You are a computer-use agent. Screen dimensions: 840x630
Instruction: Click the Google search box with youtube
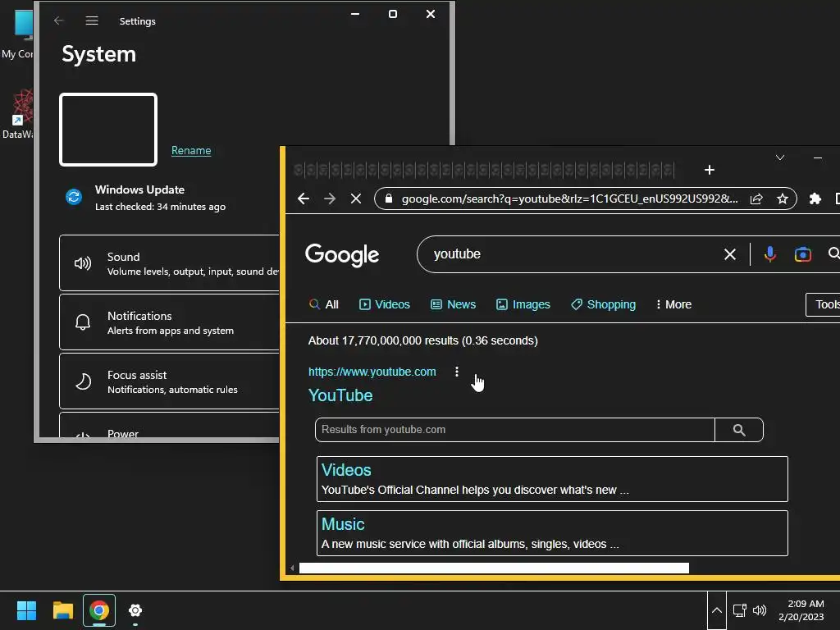coord(573,254)
